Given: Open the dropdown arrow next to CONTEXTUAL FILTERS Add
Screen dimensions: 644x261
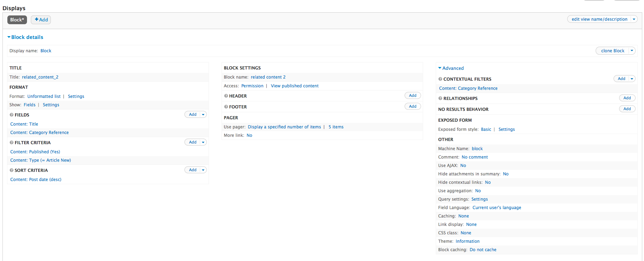Looking at the screenshot, I should tap(632, 79).
